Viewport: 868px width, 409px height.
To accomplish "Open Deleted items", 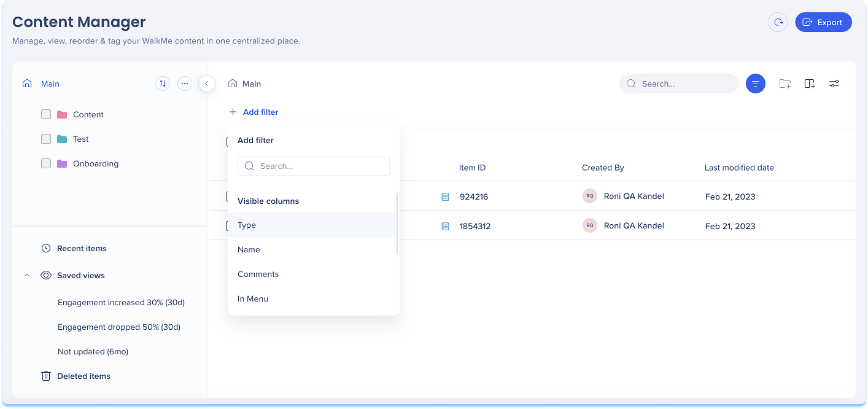I will pos(83,376).
